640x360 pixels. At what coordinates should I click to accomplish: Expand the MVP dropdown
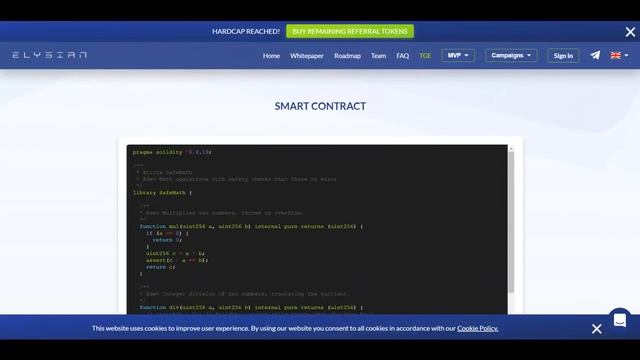pyautogui.click(x=458, y=56)
